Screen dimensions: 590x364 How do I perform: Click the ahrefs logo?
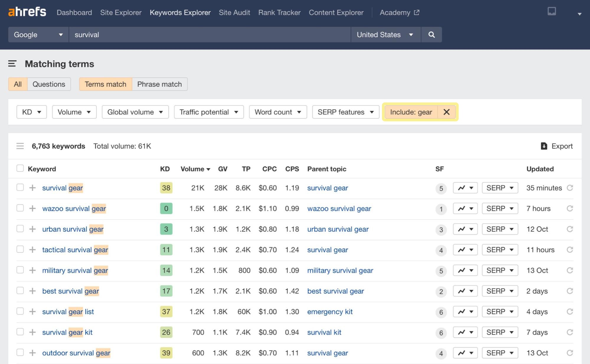pos(27,12)
